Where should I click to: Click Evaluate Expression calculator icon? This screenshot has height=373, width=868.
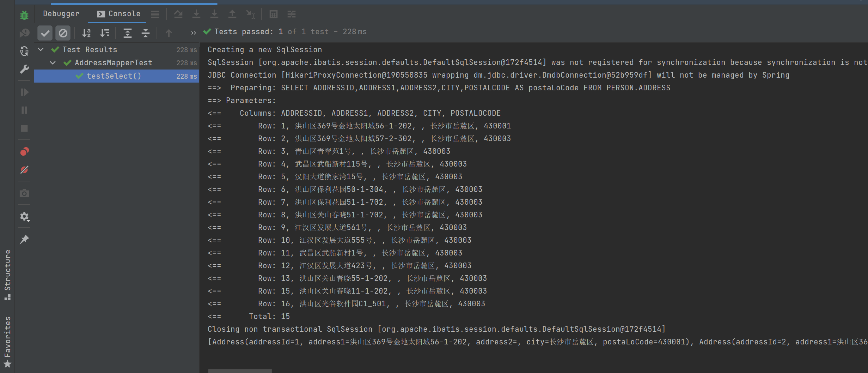pyautogui.click(x=274, y=14)
